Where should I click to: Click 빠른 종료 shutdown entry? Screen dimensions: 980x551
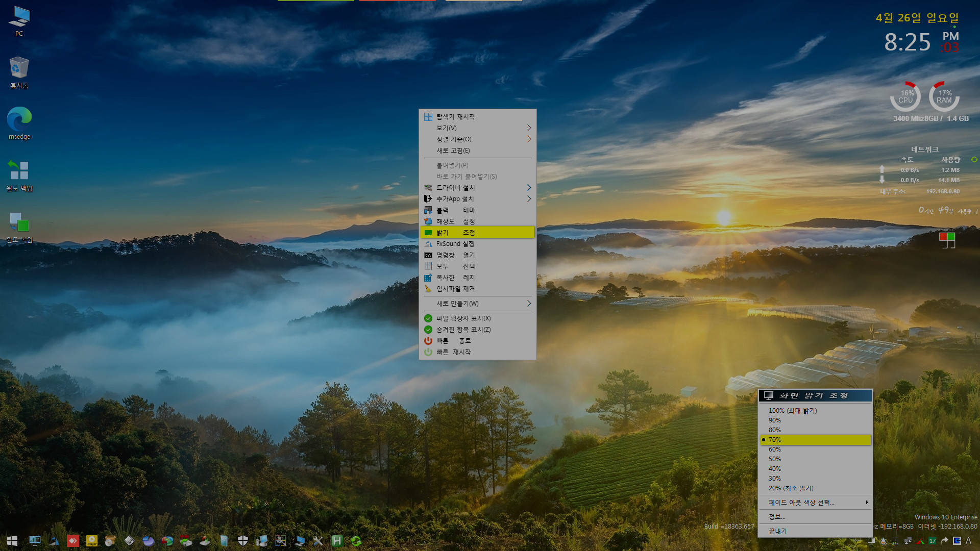point(477,341)
